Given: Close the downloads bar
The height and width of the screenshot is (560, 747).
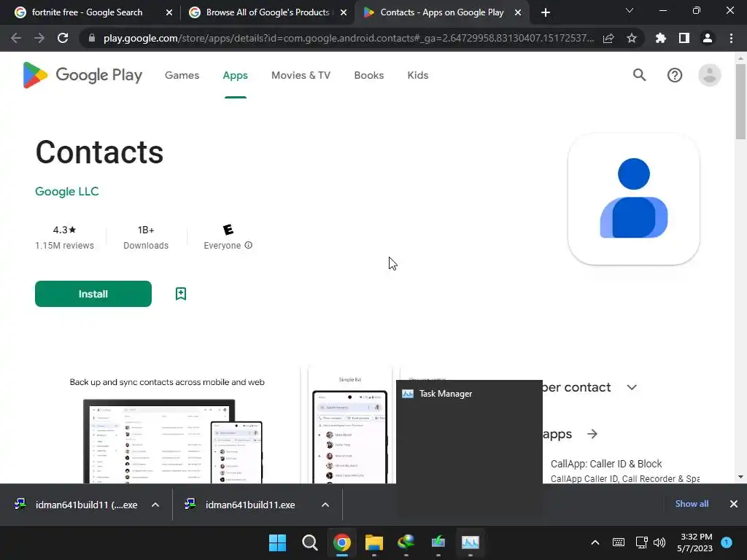Looking at the screenshot, I should 734,504.
